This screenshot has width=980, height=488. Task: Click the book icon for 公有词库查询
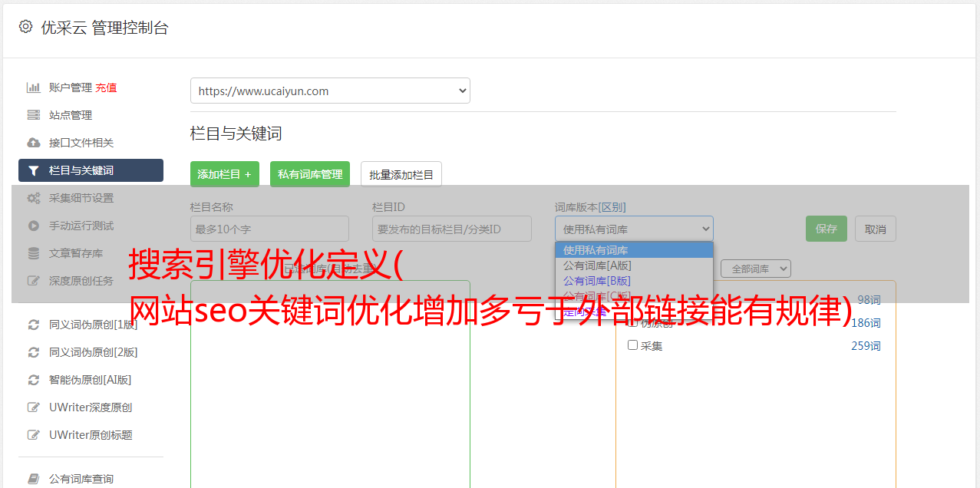coord(34,479)
